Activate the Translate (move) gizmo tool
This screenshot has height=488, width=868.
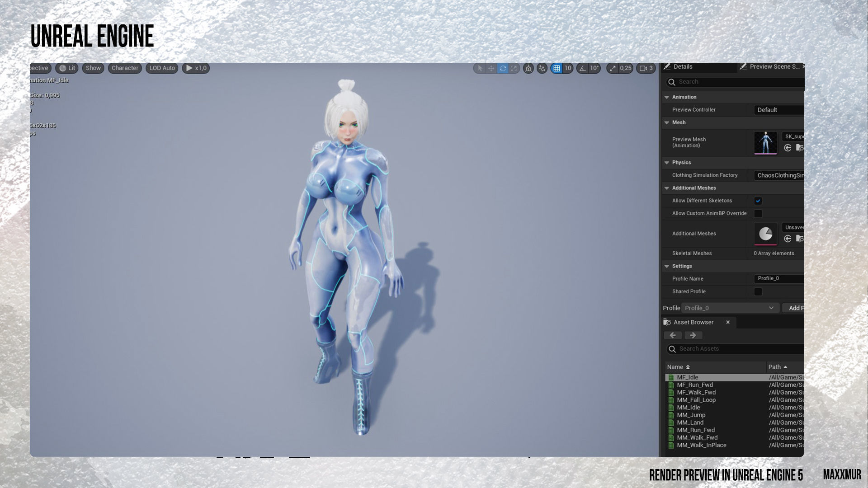coord(491,68)
